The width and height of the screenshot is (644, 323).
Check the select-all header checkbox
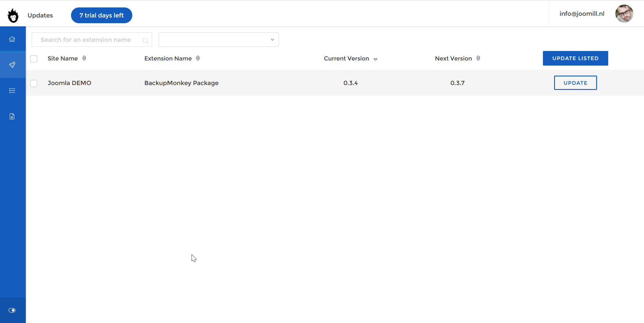click(34, 59)
